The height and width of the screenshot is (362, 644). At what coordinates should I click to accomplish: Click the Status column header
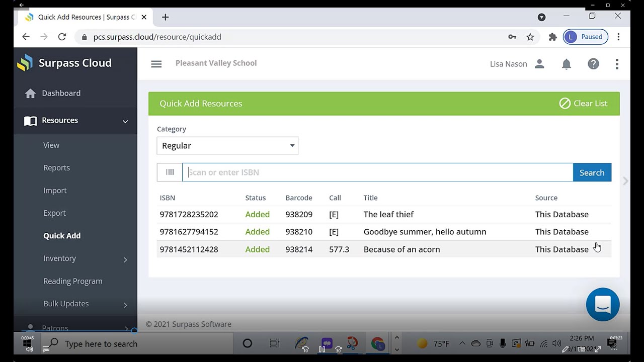pos(256,198)
